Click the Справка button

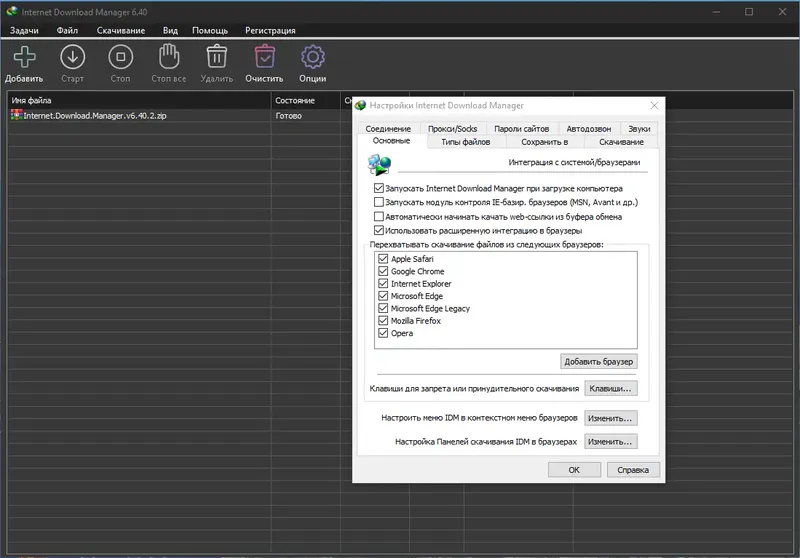tap(633, 470)
